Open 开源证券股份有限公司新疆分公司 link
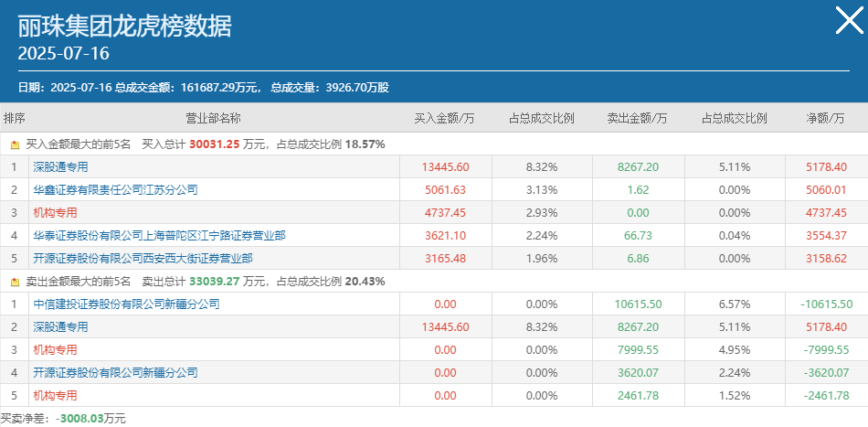The height and width of the screenshot is (427, 868). pyautogui.click(x=115, y=373)
